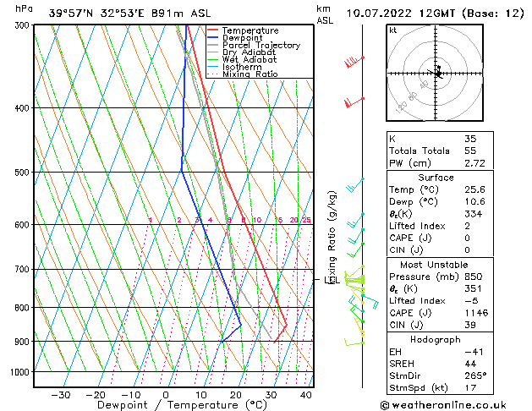Click the '500' hPa pressure label
The width and height of the screenshot is (532, 411).
(x=24, y=173)
